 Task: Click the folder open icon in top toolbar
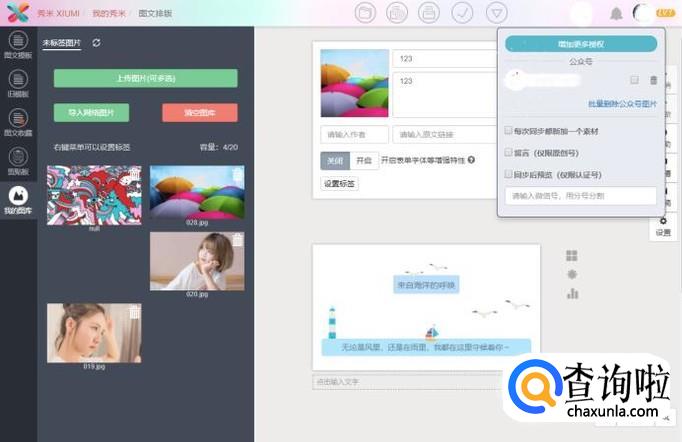[x=365, y=13]
